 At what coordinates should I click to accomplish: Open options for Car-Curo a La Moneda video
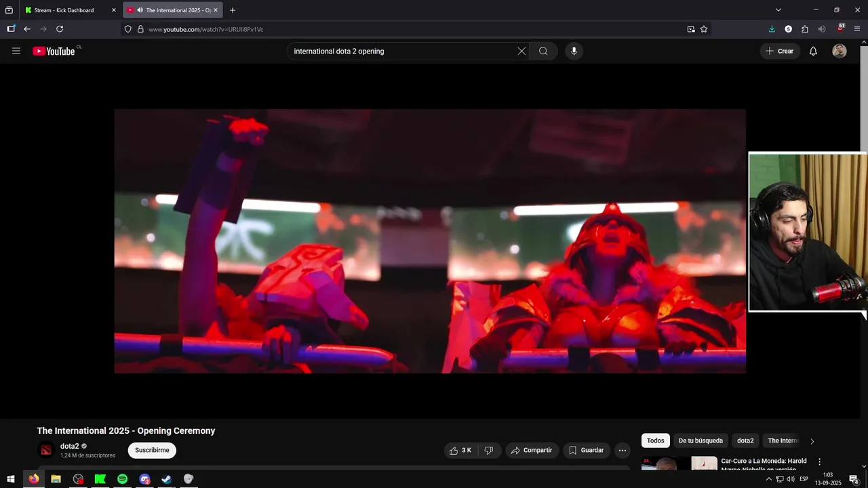click(x=819, y=462)
